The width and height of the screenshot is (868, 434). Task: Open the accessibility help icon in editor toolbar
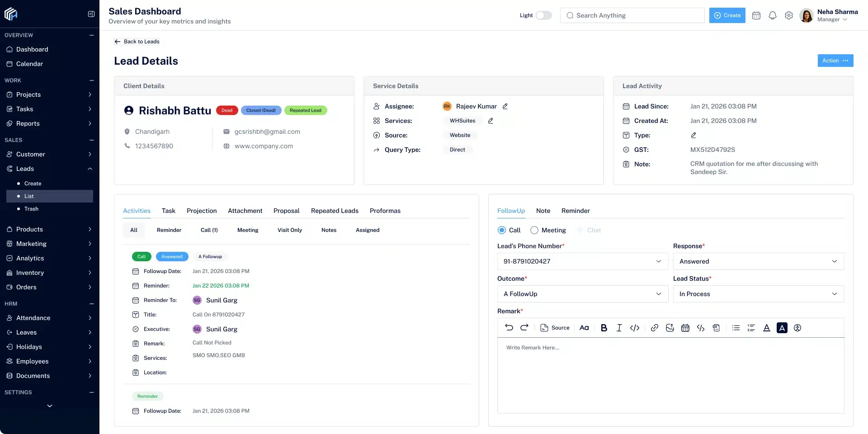tap(797, 328)
